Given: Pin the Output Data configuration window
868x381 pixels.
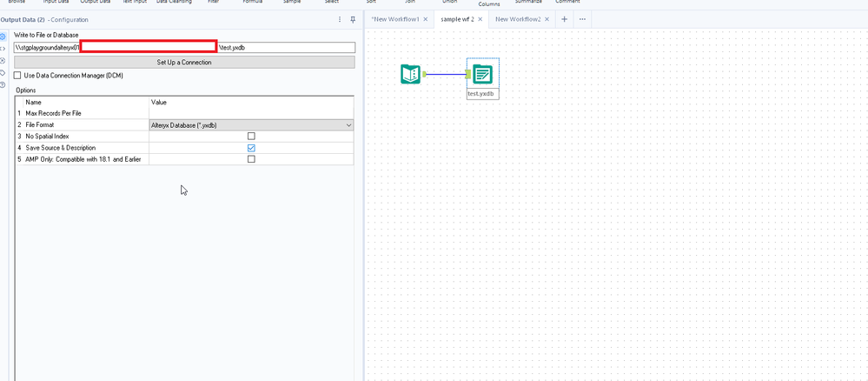Looking at the screenshot, I should [x=353, y=19].
